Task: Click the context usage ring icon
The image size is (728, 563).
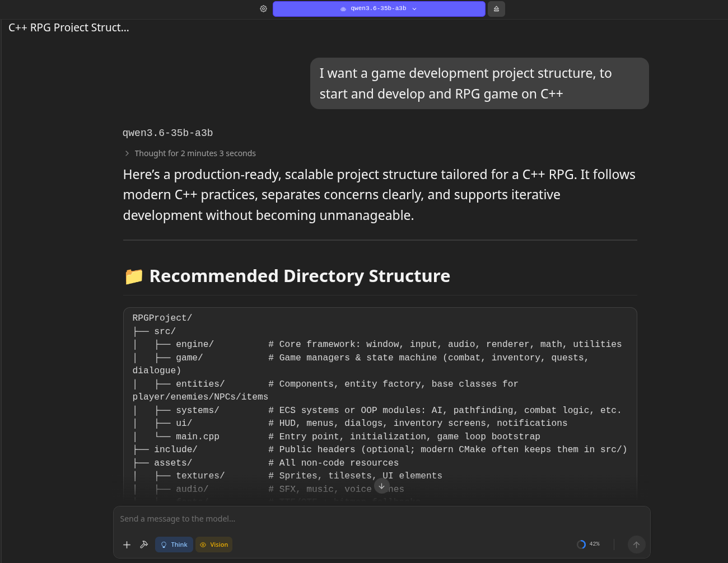Action: (x=581, y=545)
